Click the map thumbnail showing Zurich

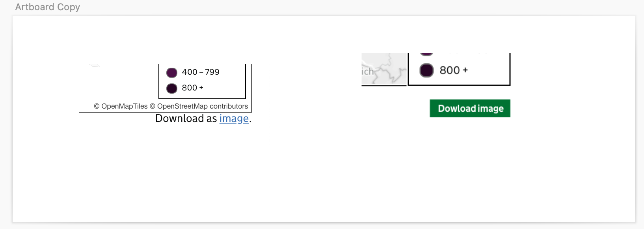pos(384,69)
